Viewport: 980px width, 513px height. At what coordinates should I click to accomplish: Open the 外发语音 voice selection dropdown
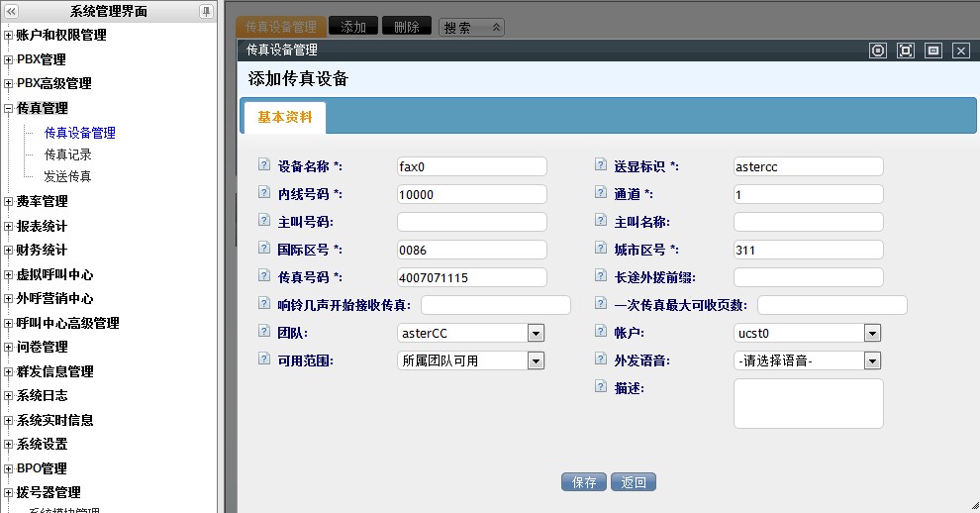point(872,360)
